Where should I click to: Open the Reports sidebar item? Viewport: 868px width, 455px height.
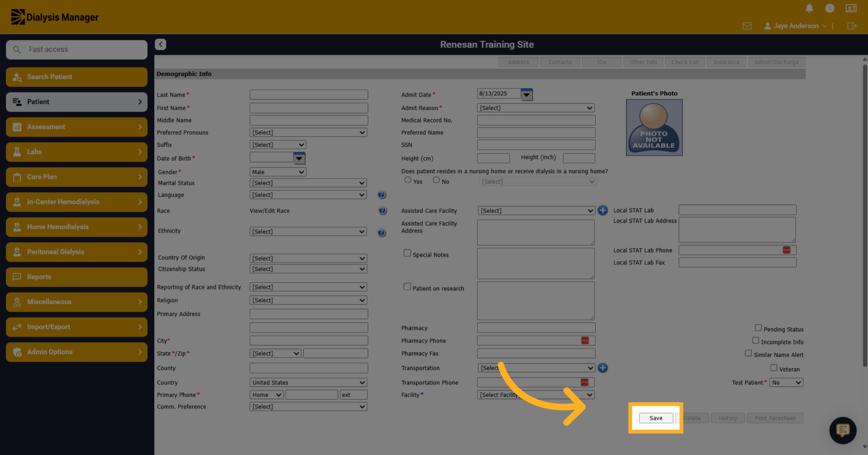point(77,277)
